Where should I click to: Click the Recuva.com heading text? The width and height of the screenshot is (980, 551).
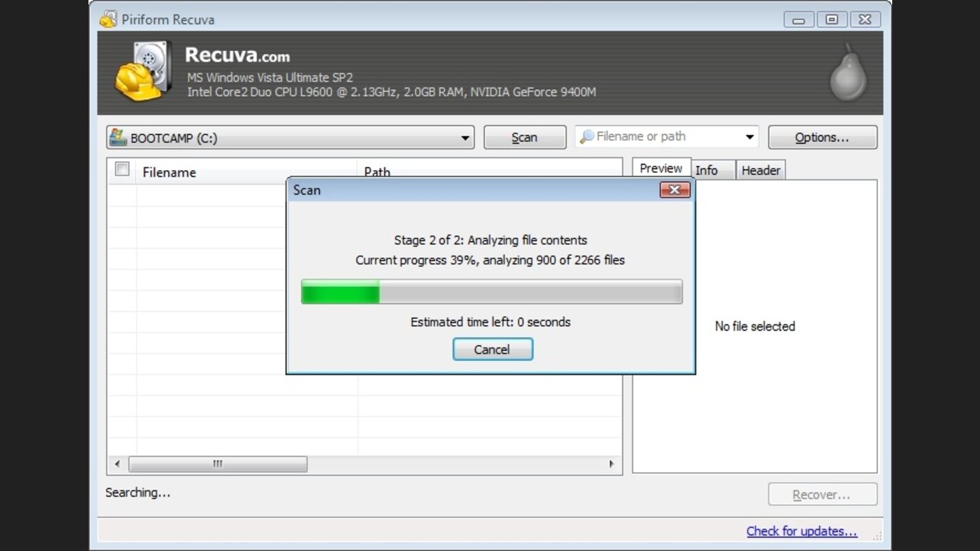pyautogui.click(x=237, y=54)
